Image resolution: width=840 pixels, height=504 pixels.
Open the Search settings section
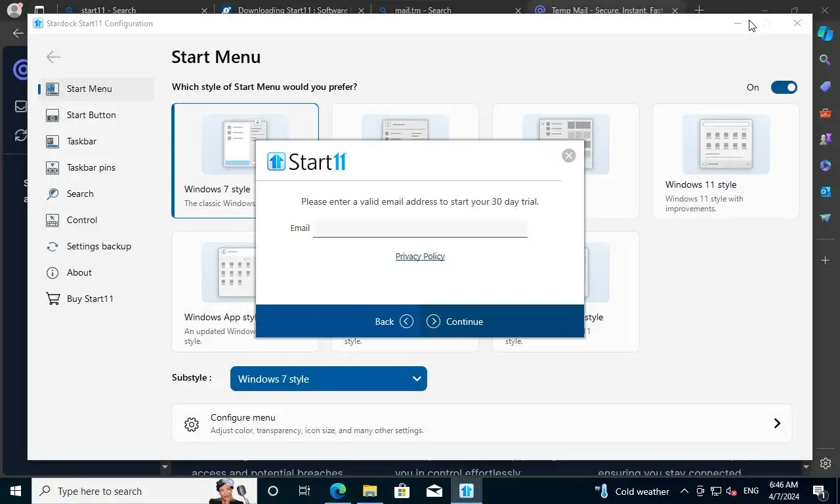click(x=96, y=194)
